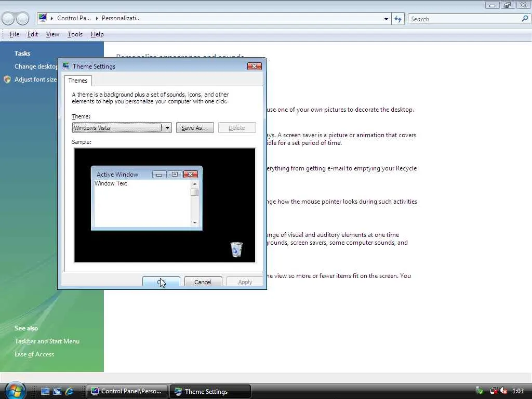Click the Window Text sample label
The width and height of the screenshot is (532, 399).
click(111, 183)
